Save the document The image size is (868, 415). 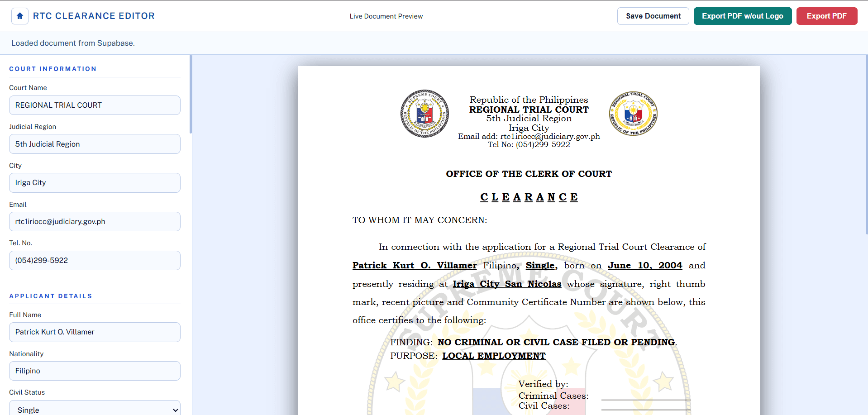point(653,16)
